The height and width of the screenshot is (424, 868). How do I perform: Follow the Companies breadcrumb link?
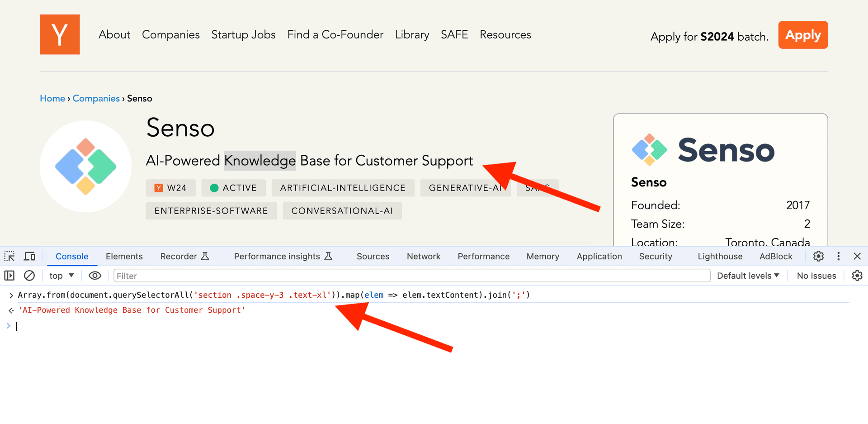pyautogui.click(x=96, y=98)
